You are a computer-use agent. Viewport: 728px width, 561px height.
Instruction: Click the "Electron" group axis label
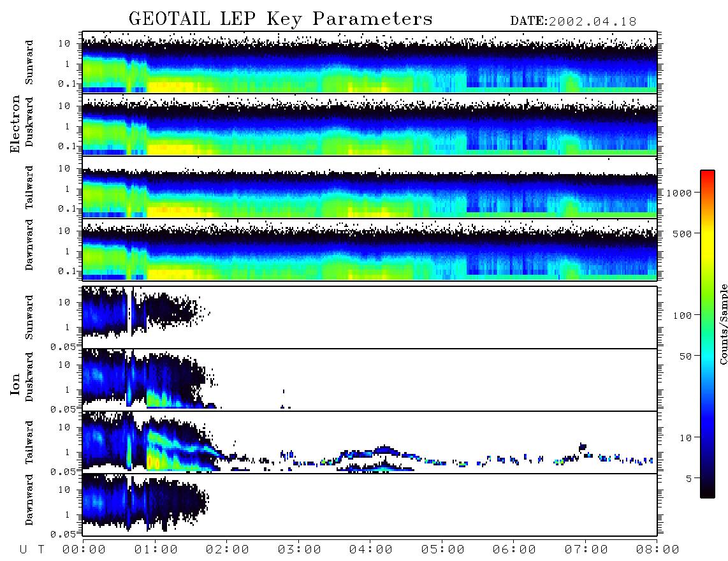[15, 124]
